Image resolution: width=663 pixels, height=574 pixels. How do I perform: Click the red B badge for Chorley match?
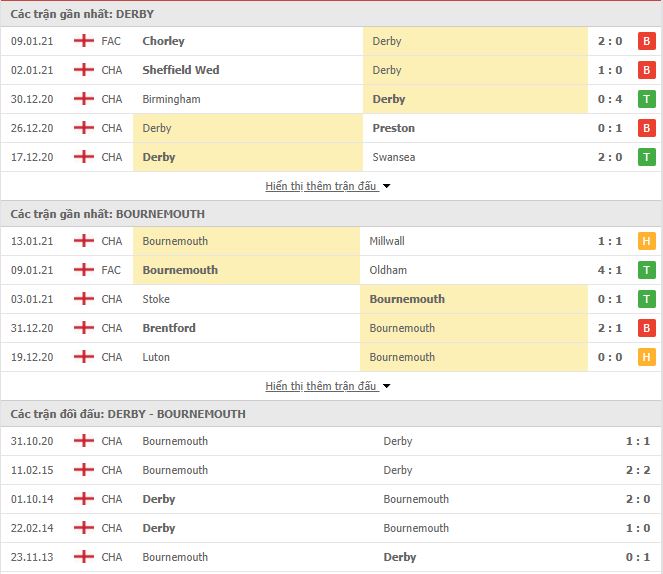(x=647, y=41)
